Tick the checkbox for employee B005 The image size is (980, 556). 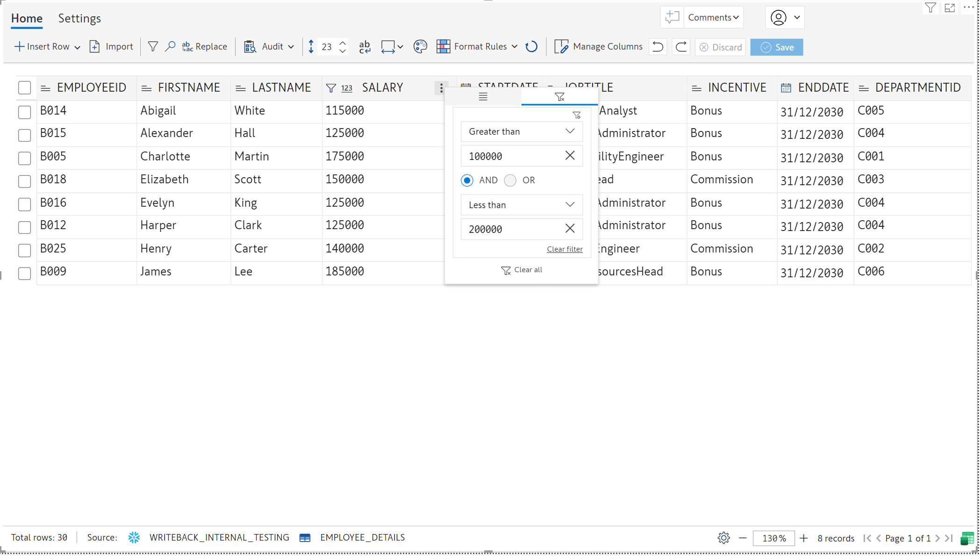coord(24,158)
